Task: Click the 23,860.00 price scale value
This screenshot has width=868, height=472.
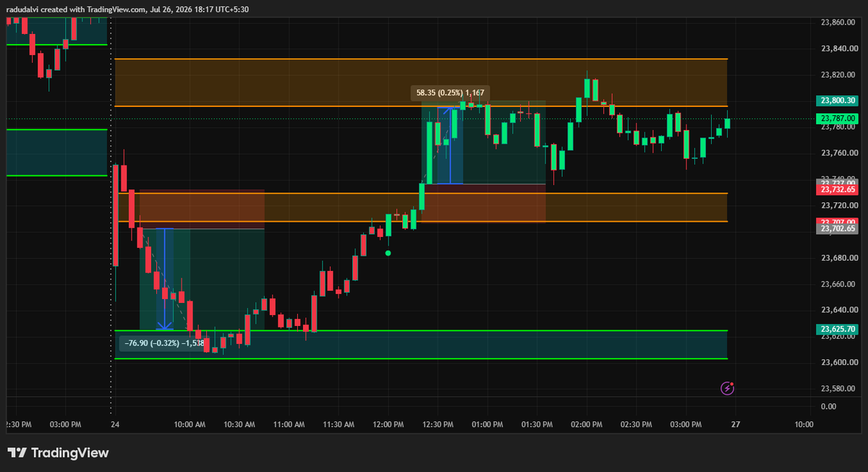Action: [839, 22]
